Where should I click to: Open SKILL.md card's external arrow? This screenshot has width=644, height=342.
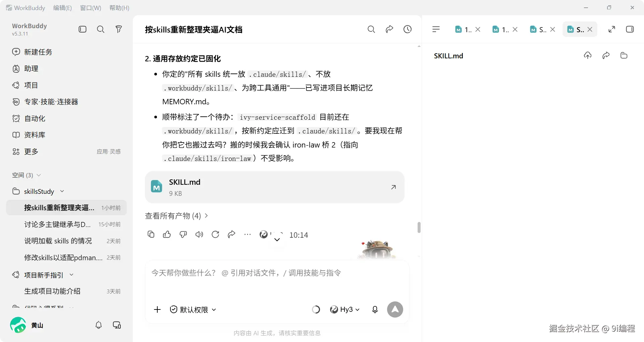393,187
